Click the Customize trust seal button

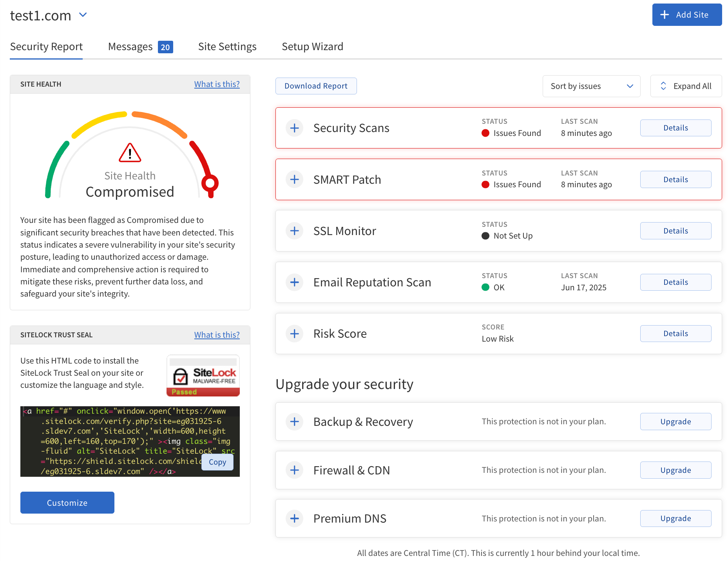click(67, 503)
